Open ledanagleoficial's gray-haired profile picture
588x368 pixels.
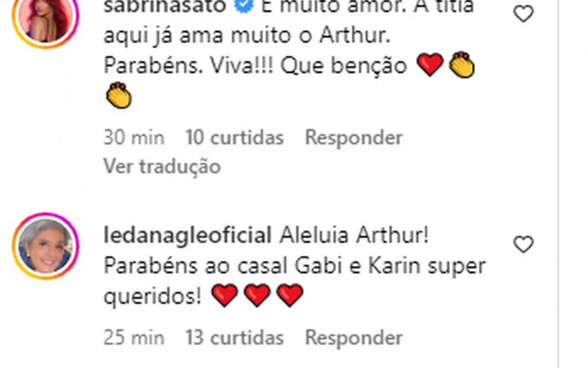pos(46,246)
